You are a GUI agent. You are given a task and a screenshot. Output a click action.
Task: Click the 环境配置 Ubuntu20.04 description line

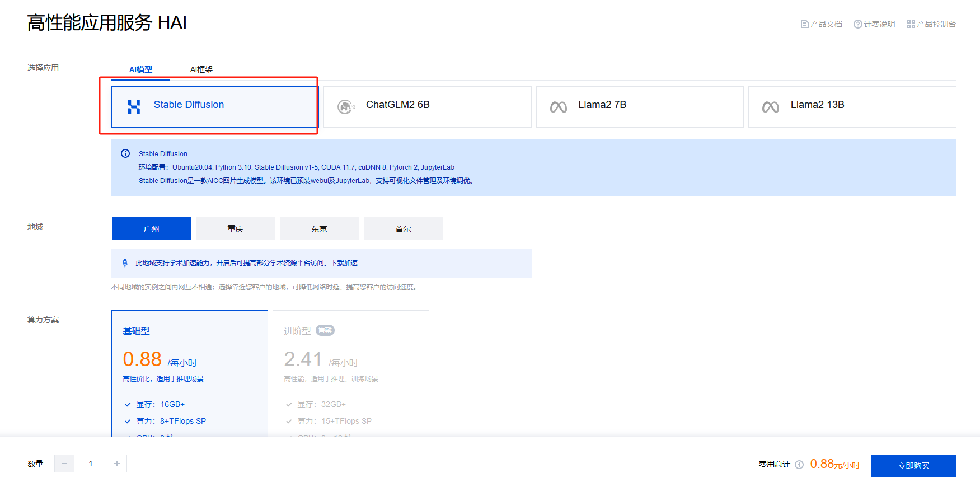tap(297, 167)
